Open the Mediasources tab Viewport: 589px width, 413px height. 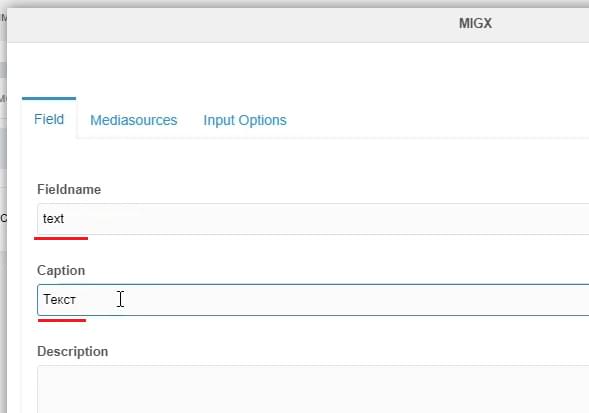point(133,120)
